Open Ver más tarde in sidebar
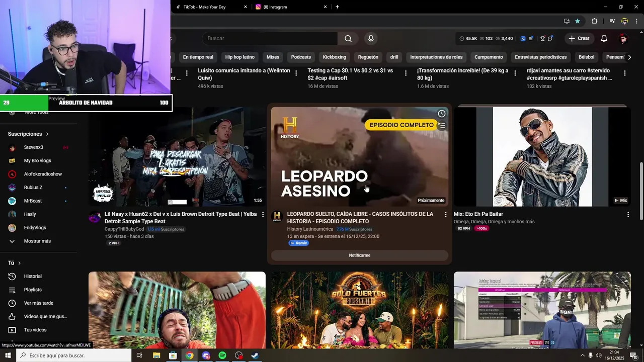 (x=37, y=303)
